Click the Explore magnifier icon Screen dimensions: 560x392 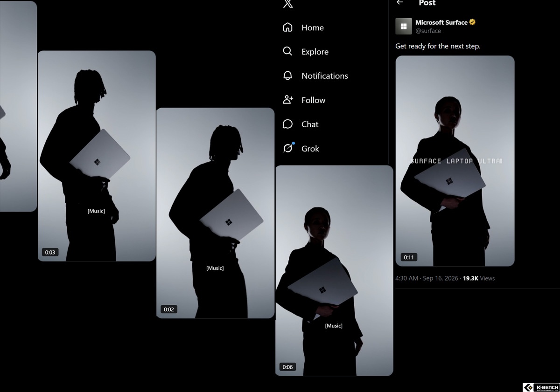pyautogui.click(x=287, y=51)
